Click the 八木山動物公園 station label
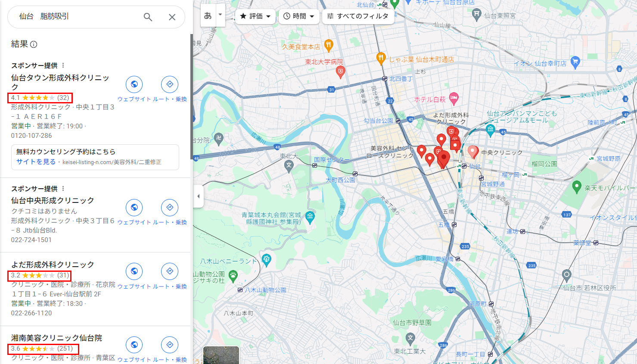 point(265,290)
